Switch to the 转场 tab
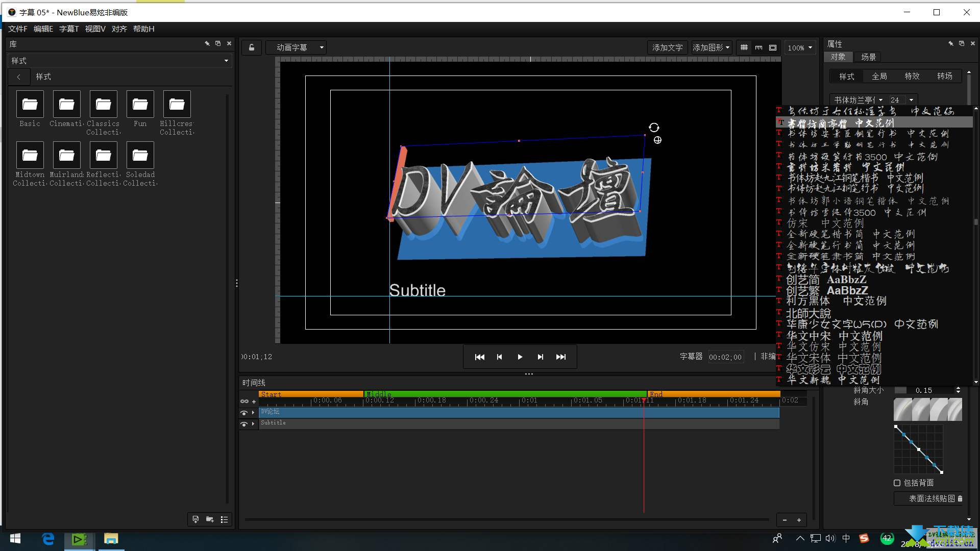980x551 pixels. pyautogui.click(x=945, y=77)
